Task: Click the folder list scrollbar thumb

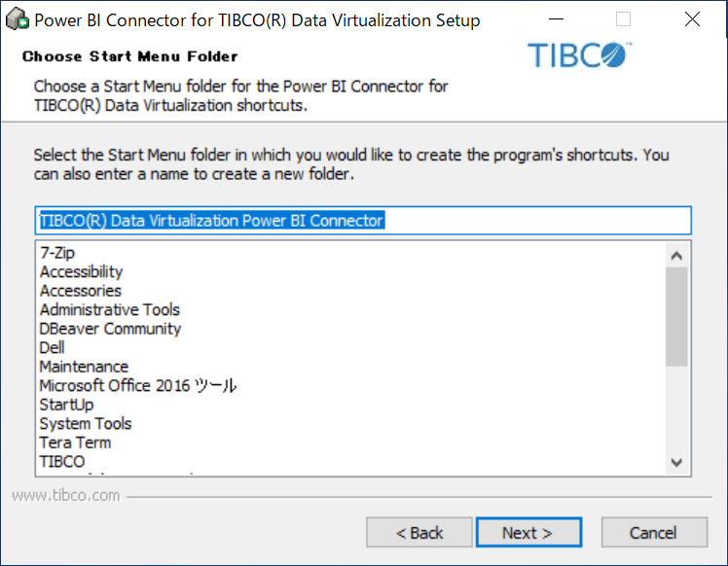Action: coord(676,316)
